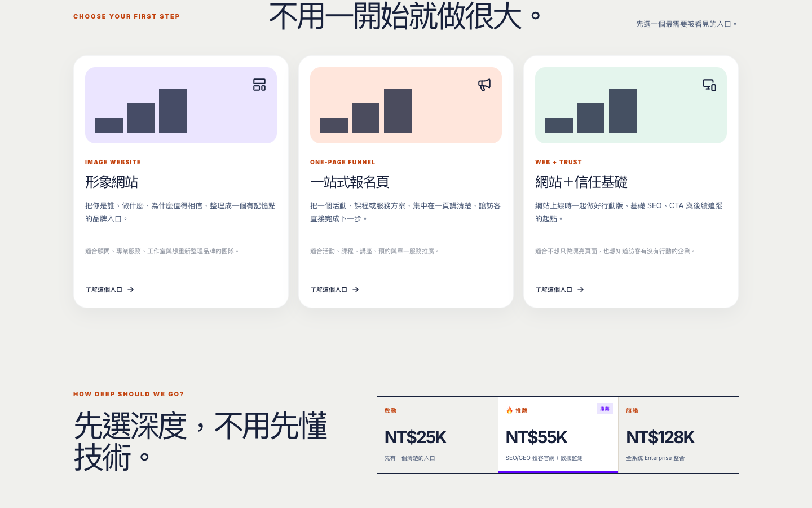Click the 形象網站 card title
The width and height of the screenshot is (812, 508).
tap(112, 182)
